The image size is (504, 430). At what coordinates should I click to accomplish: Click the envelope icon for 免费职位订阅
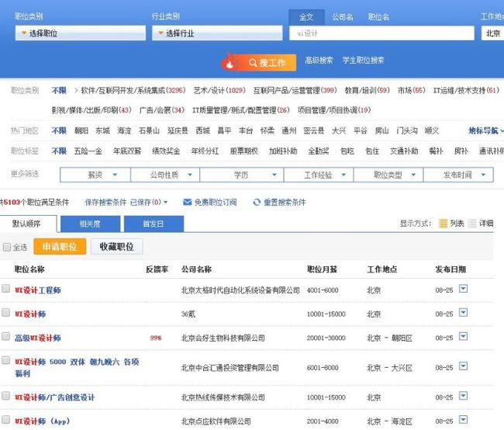pos(187,202)
